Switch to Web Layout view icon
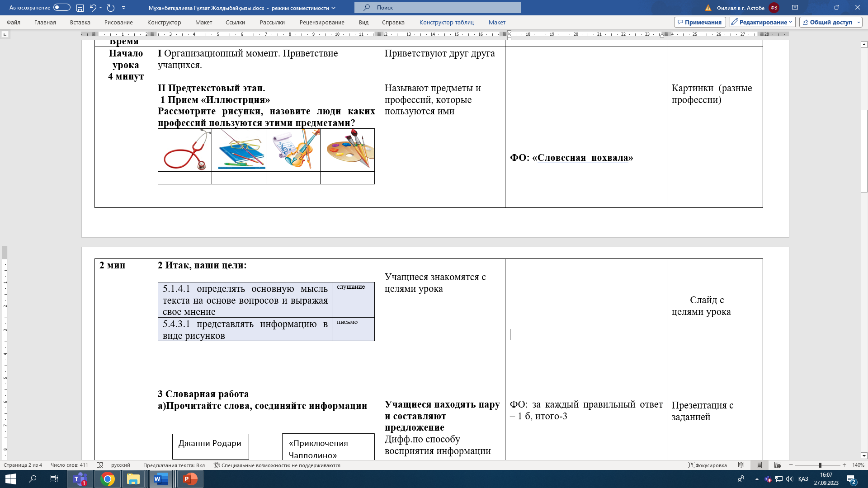Screen dimensions: 868x488 [777, 465]
